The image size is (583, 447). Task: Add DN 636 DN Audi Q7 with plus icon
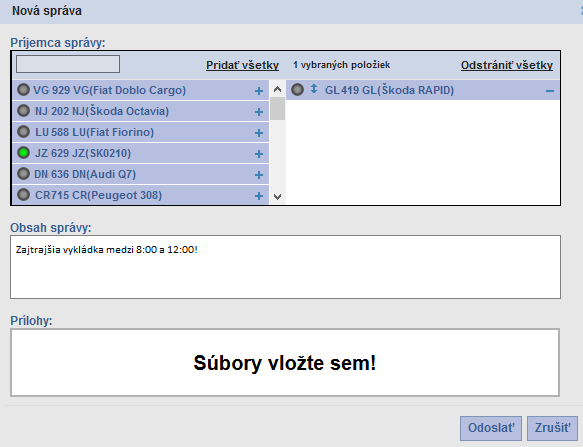click(259, 175)
